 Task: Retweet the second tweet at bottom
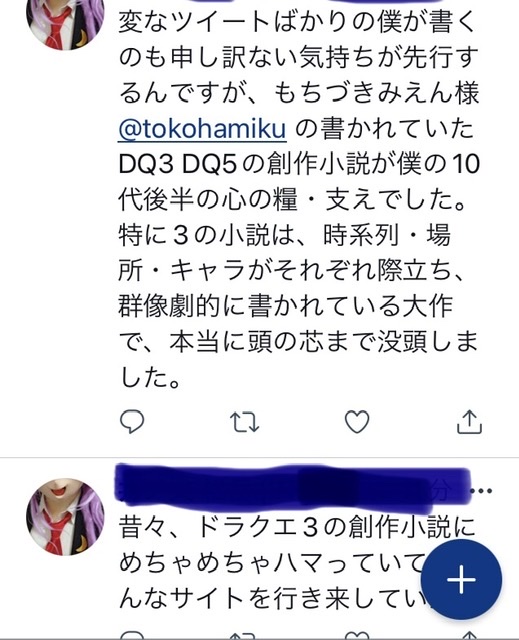click(244, 635)
